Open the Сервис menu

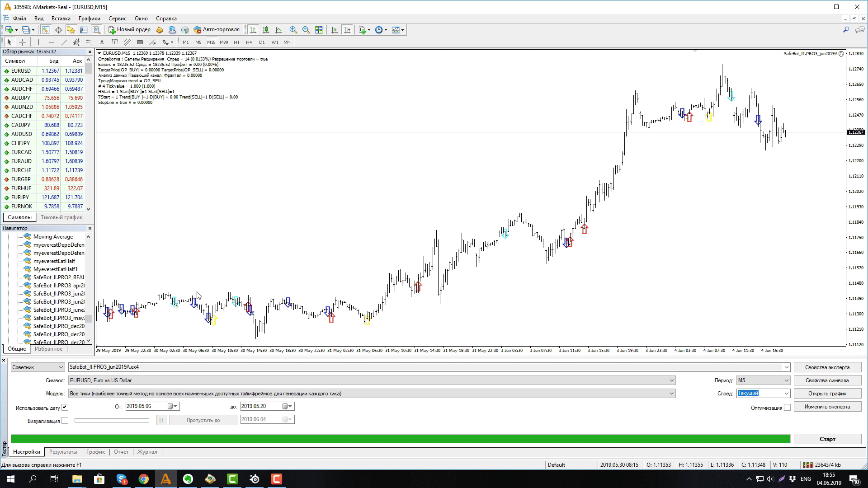coord(117,19)
